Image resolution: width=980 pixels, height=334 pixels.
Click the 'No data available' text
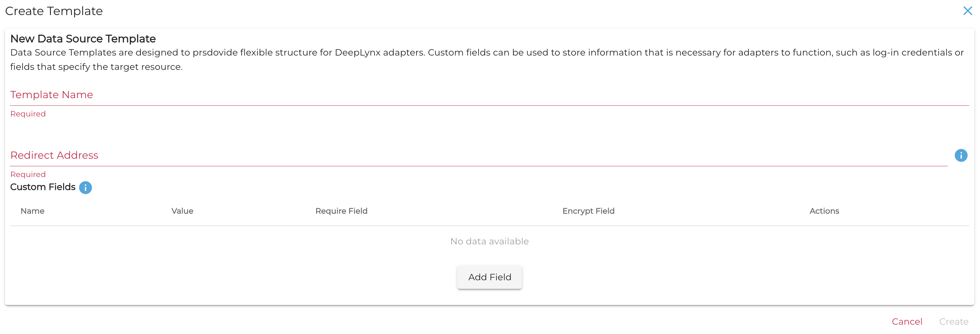click(x=489, y=241)
